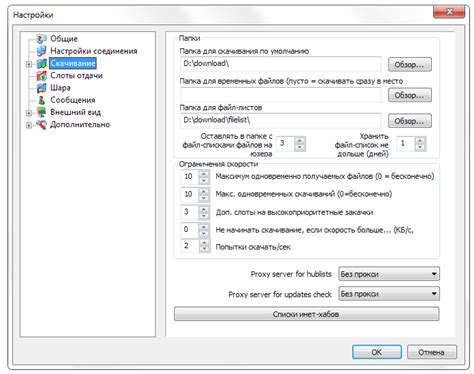Open Proxy server for updates check dropdown

(389, 294)
